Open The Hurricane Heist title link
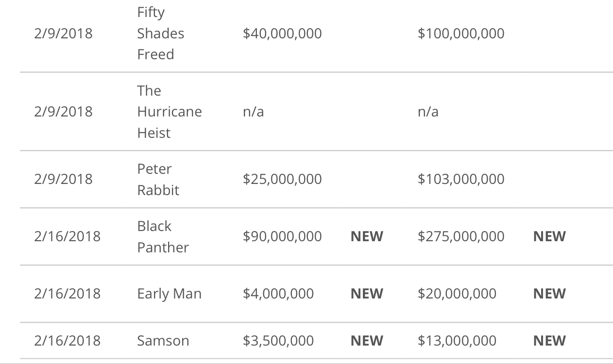This screenshot has height=364, width=613. coord(169,112)
